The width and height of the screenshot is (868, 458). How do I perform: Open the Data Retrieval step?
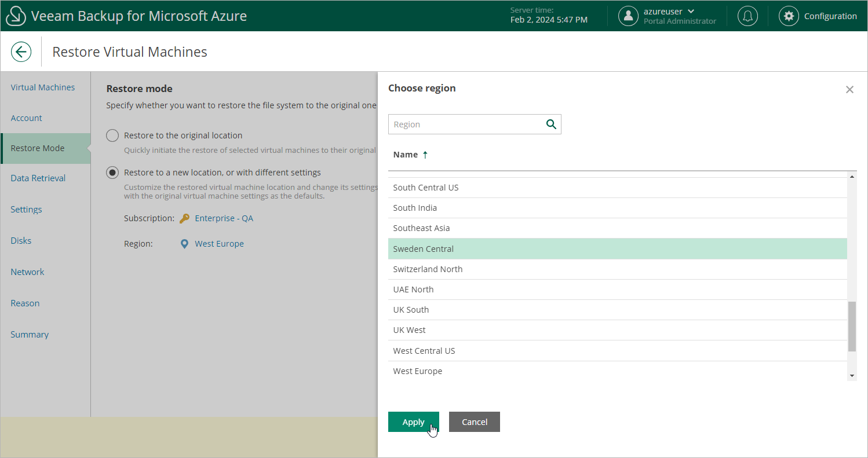click(x=38, y=178)
